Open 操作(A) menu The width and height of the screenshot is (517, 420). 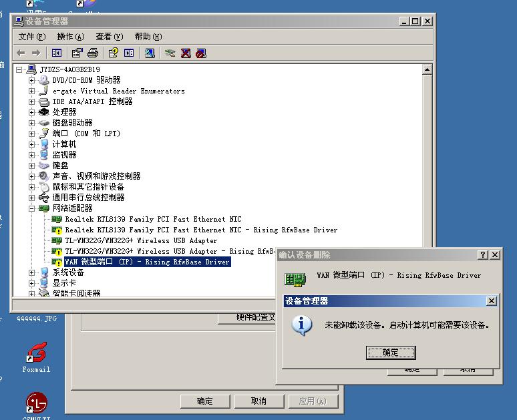coord(71,37)
